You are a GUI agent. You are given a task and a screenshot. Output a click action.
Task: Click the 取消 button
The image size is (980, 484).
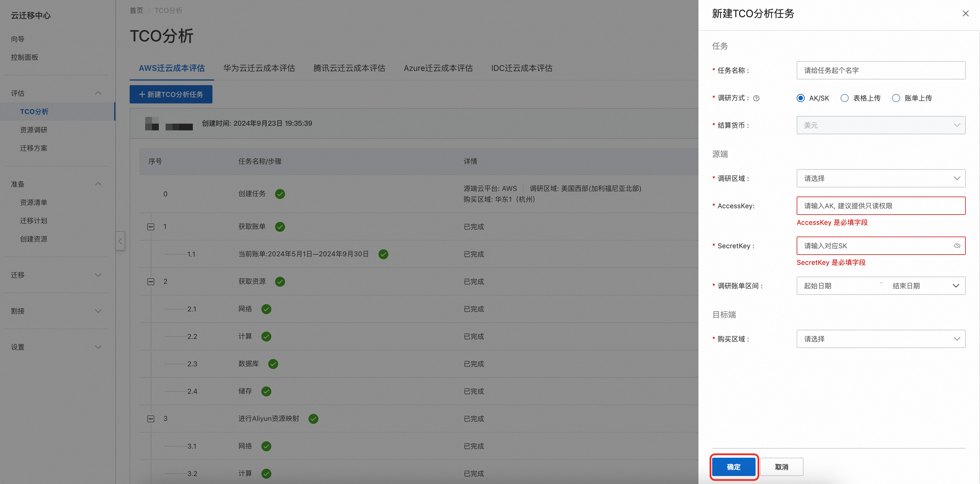click(x=782, y=467)
